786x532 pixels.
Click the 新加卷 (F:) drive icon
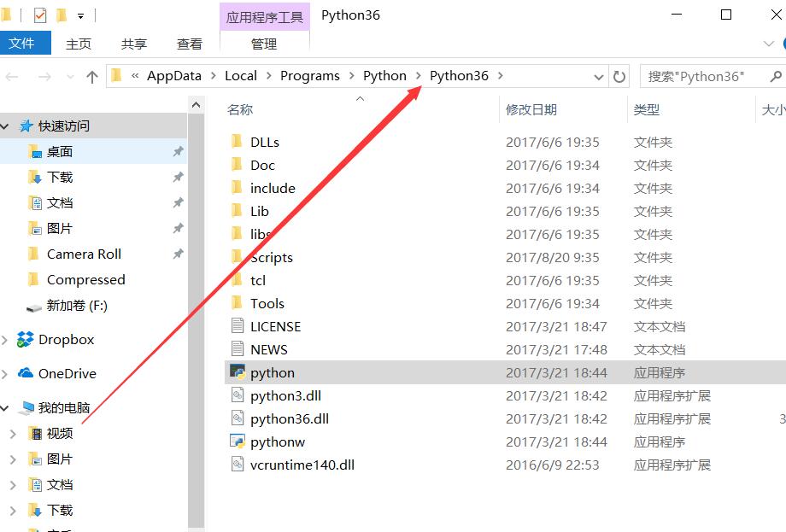33,307
